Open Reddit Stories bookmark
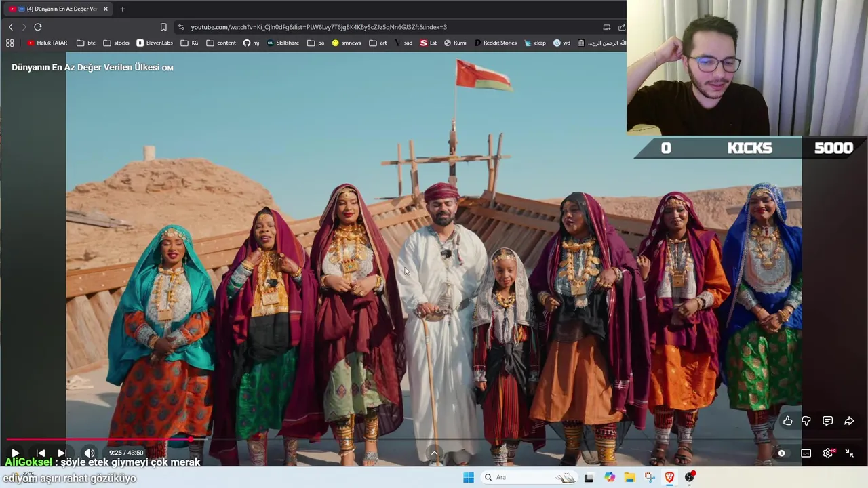 pyautogui.click(x=496, y=43)
